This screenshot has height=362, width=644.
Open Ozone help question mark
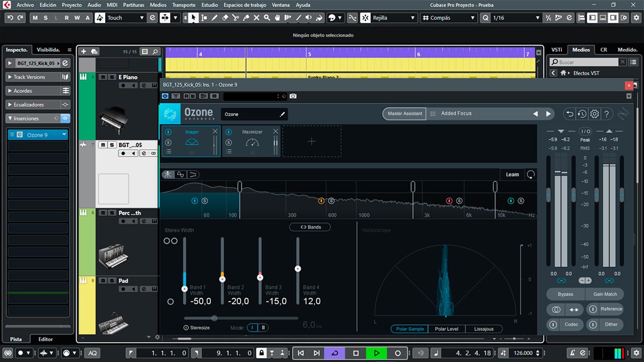[606, 114]
